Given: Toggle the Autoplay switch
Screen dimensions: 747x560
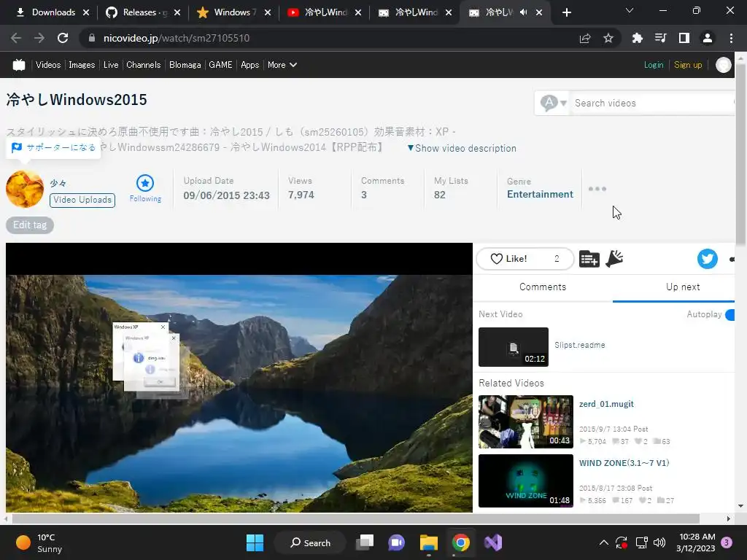Looking at the screenshot, I should pos(729,315).
